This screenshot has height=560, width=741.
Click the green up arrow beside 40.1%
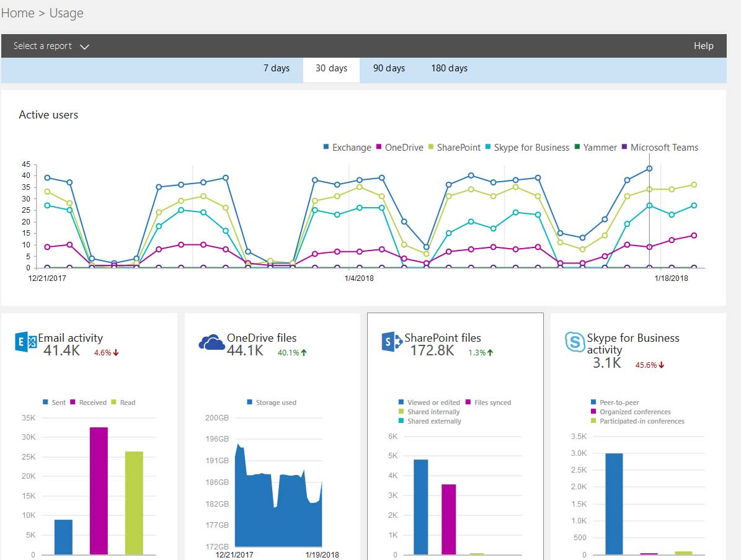(x=304, y=353)
